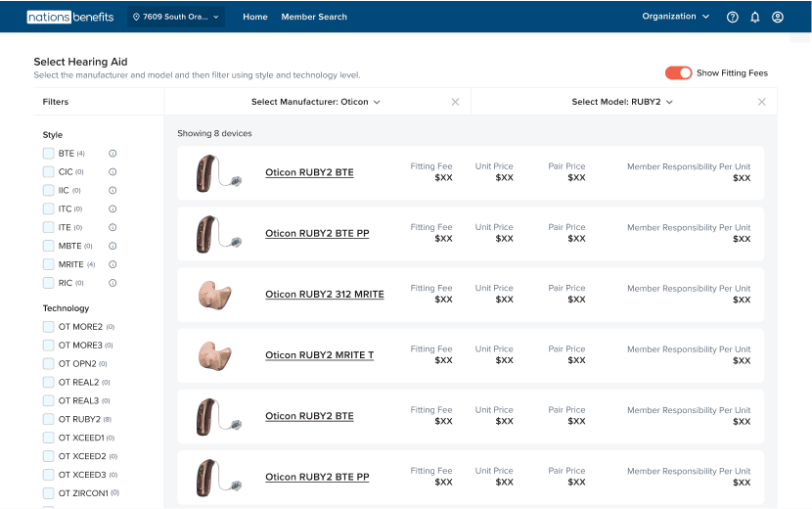This screenshot has height=509, width=812.
Task: Show info for MBTE style
Action: pyautogui.click(x=113, y=246)
